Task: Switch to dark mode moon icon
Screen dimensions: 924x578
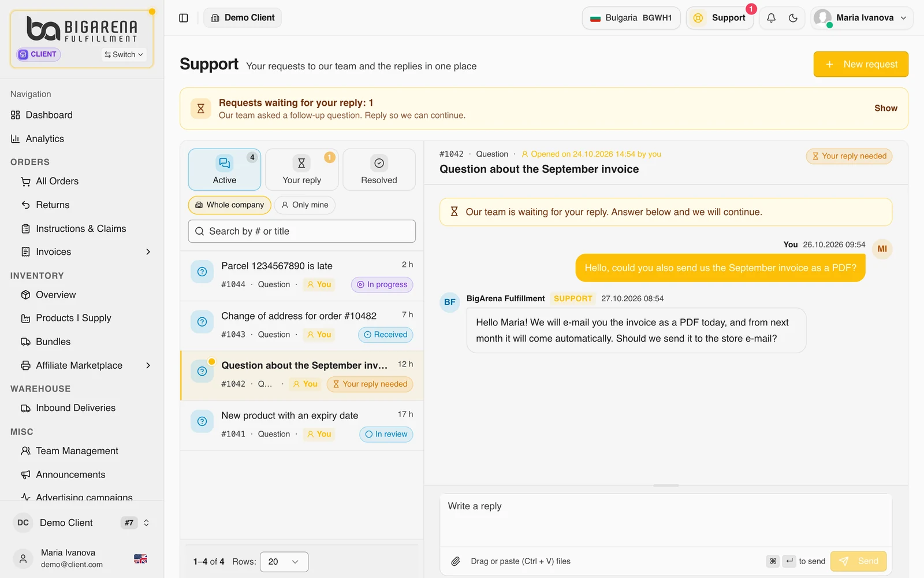Action: (793, 18)
